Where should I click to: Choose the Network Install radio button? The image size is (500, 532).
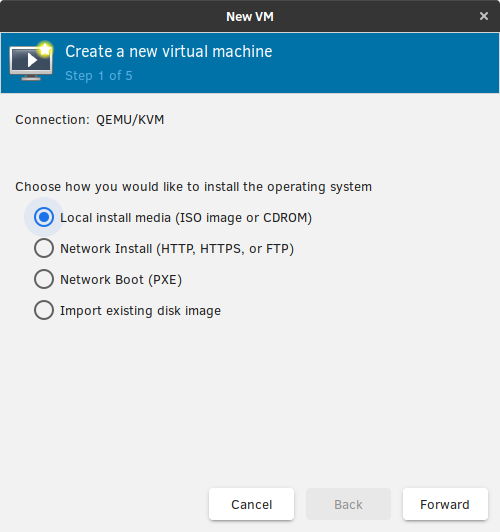44,248
